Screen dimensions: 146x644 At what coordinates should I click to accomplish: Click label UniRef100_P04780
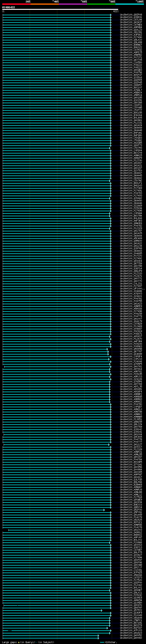pyautogui.click(x=131, y=404)
